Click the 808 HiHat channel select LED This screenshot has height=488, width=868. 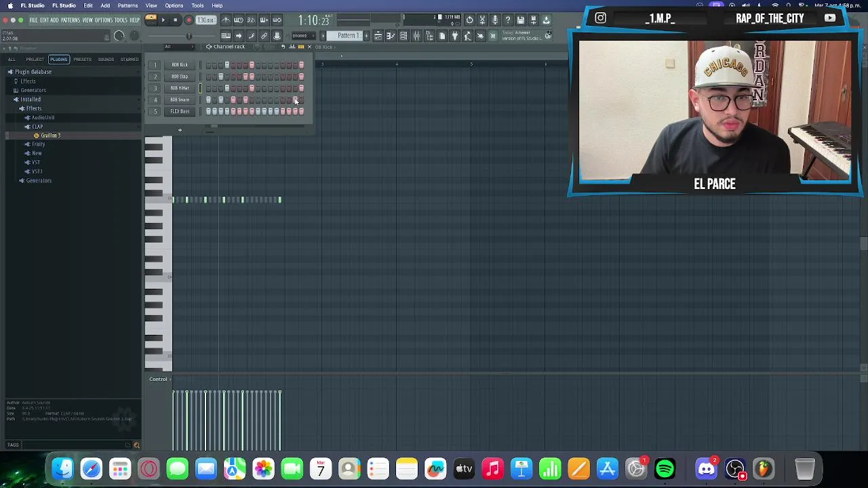pyautogui.click(x=200, y=88)
